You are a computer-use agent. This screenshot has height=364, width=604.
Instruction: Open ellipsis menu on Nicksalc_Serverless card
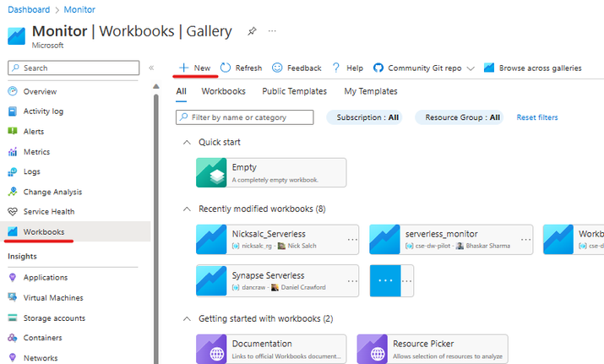[x=352, y=240]
